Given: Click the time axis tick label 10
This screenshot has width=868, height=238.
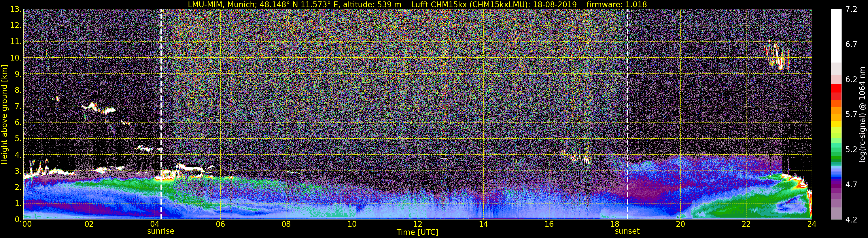Looking at the screenshot, I should tap(352, 224).
